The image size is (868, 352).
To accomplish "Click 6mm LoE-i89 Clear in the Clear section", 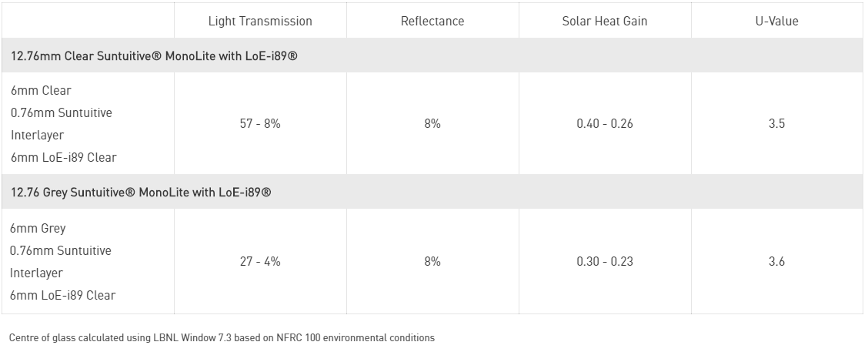I will pyautogui.click(x=64, y=157).
